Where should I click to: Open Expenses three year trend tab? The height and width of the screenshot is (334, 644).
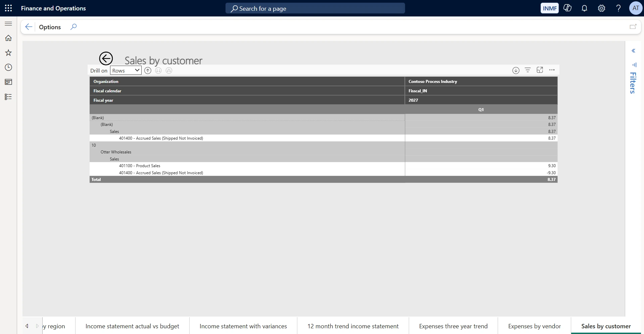click(453, 326)
